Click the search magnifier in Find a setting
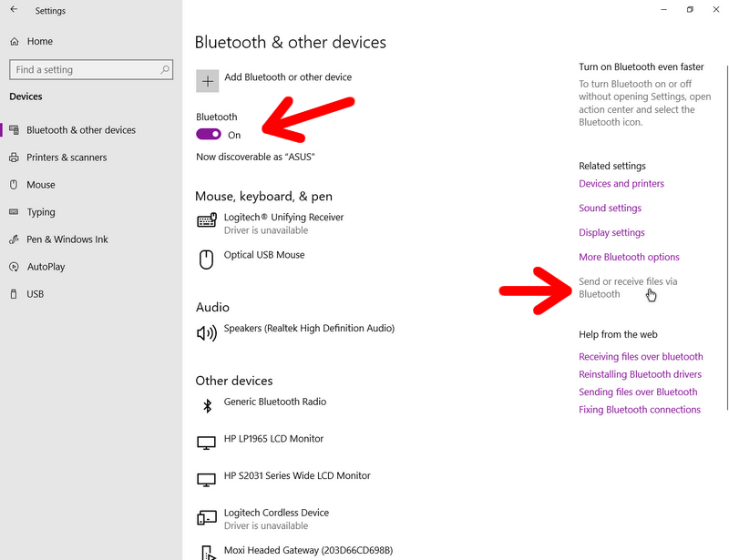 pos(165,70)
